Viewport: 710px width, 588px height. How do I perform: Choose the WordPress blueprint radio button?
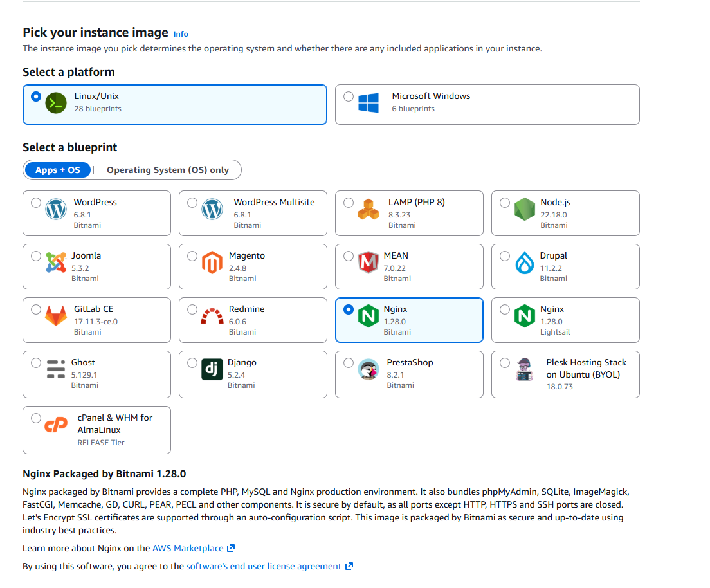[x=36, y=203]
